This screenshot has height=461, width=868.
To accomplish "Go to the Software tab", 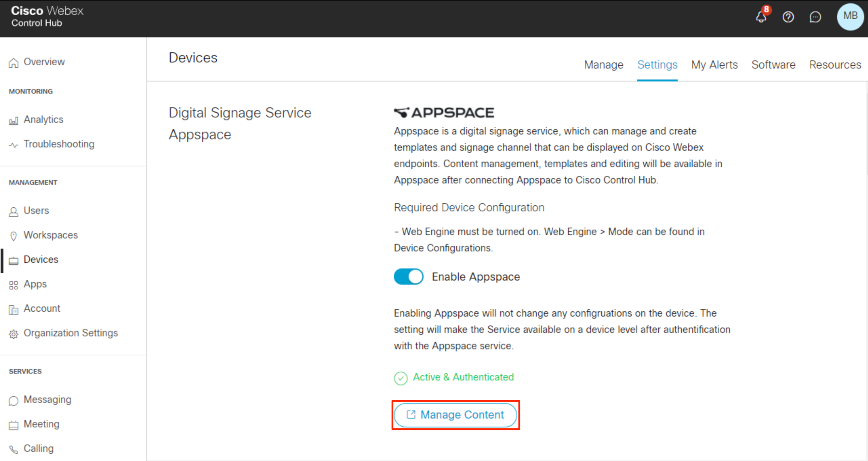I will (x=773, y=65).
